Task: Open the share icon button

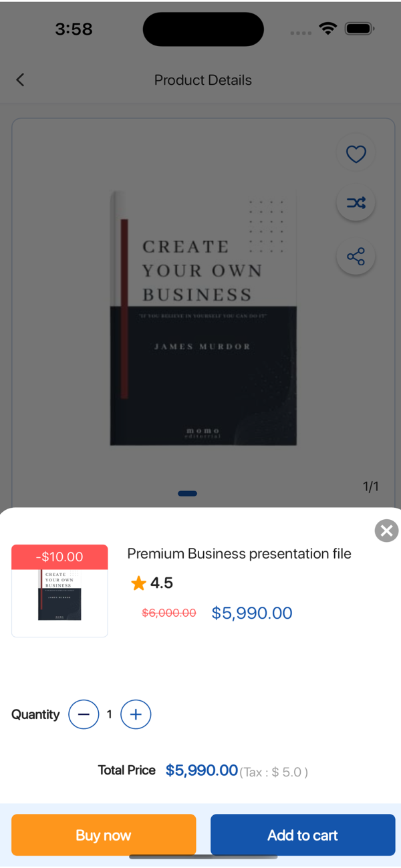Action: [356, 257]
